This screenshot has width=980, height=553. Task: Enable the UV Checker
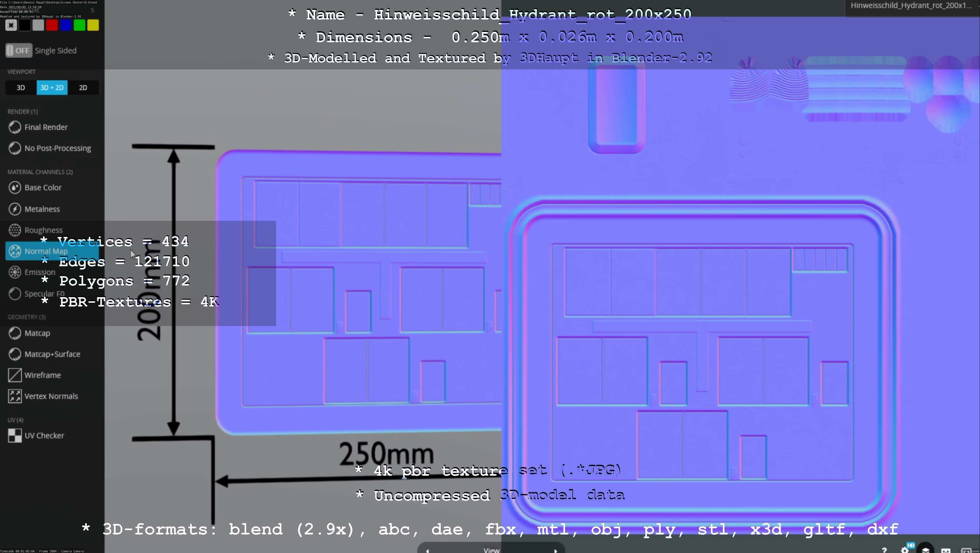tap(36, 436)
